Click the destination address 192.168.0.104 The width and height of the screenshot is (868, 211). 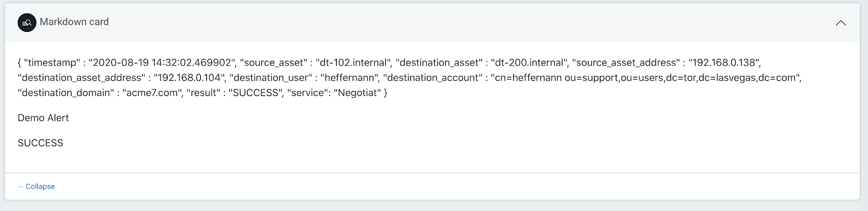[189, 78]
